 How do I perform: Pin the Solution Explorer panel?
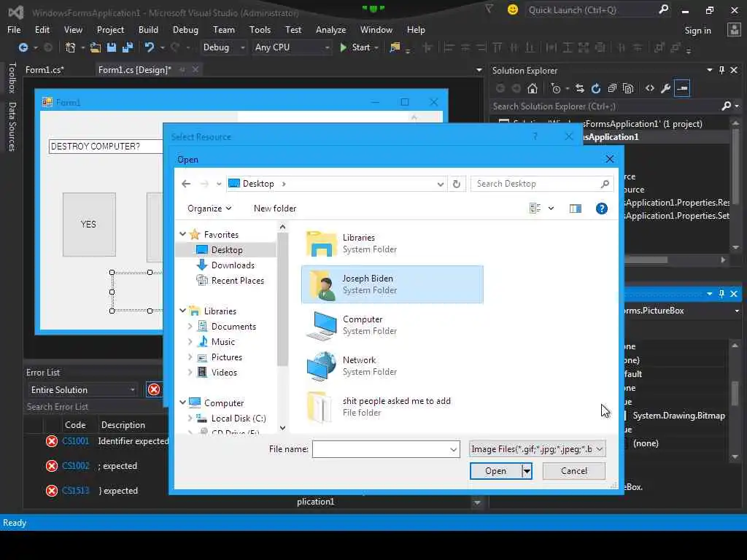pos(721,70)
